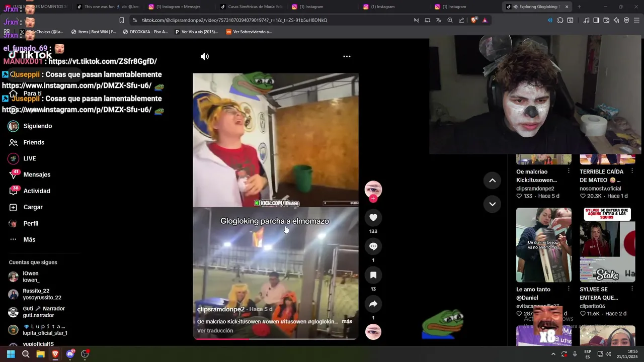Open 'Ver Vis a vis (2015)' bookmark

pyautogui.click(x=196, y=32)
